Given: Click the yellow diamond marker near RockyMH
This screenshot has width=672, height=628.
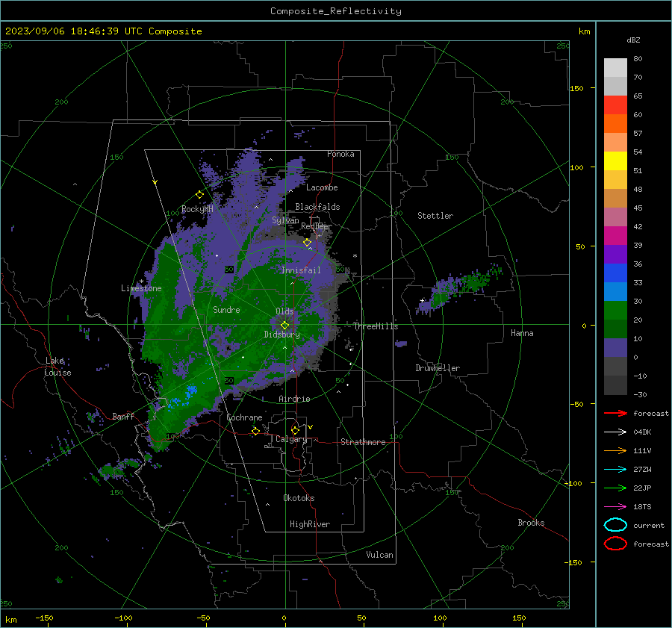Looking at the screenshot, I should tap(199, 195).
